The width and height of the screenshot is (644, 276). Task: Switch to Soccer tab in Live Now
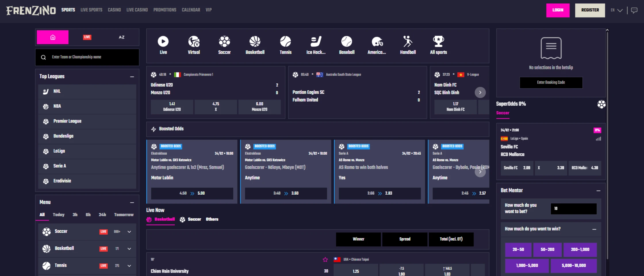pyautogui.click(x=191, y=219)
